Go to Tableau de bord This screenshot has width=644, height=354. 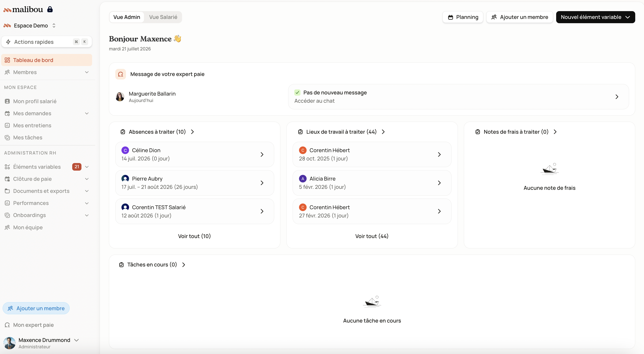click(x=47, y=60)
